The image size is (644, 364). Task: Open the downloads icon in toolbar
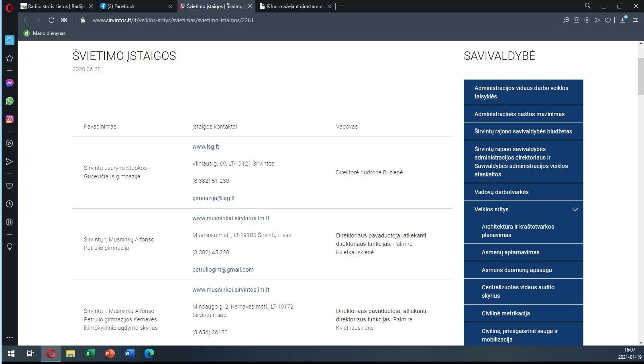(623, 20)
